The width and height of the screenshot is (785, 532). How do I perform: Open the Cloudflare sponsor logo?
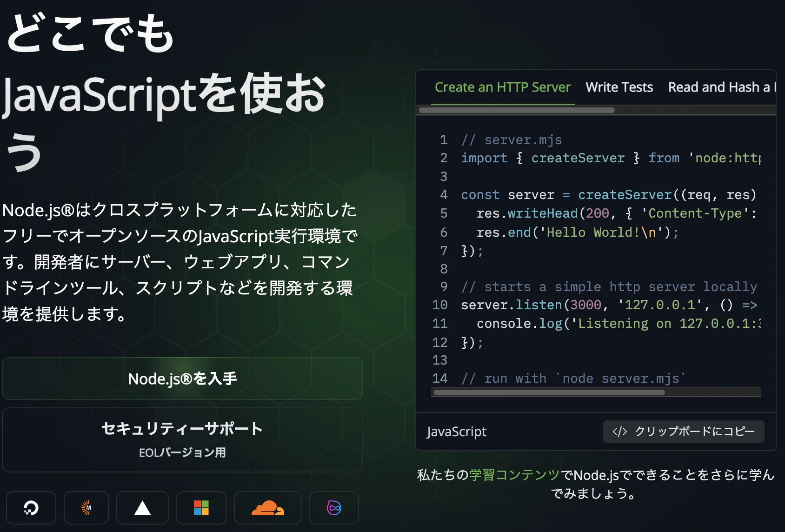(x=268, y=508)
